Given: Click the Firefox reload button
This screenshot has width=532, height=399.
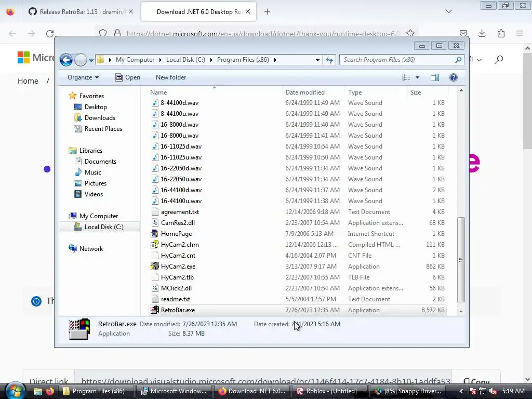Looking at the screenshot, I should pos(50,34).
